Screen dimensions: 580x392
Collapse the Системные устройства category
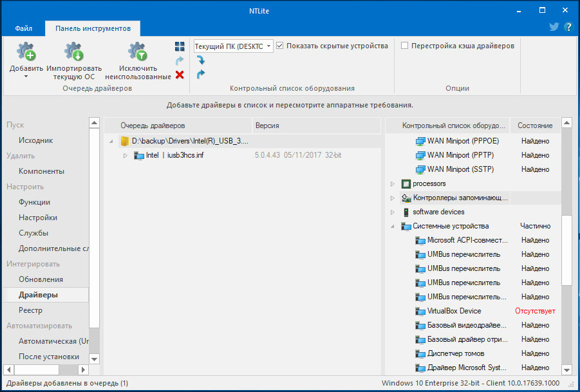pos(393,227)
